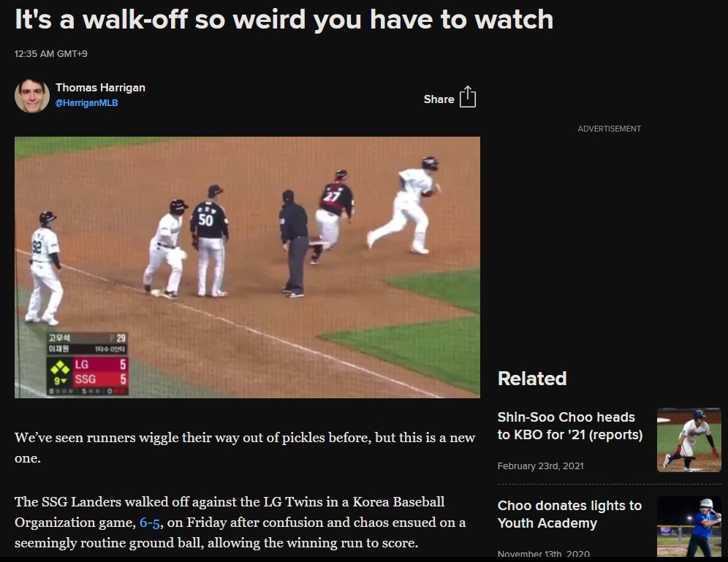This screenshot has height=562, width=728.
Task: Open 'Choo donates lights to Youth Academy'
Action: coord(569,514)
